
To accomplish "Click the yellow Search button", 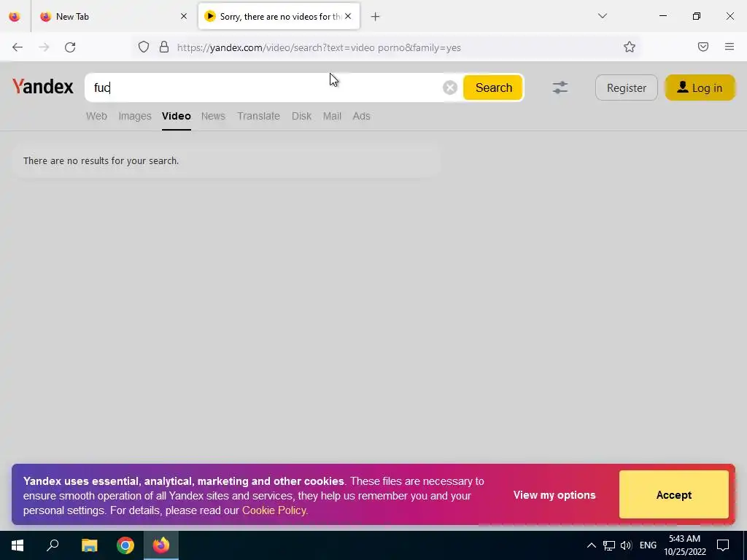I will click(493, 87).
